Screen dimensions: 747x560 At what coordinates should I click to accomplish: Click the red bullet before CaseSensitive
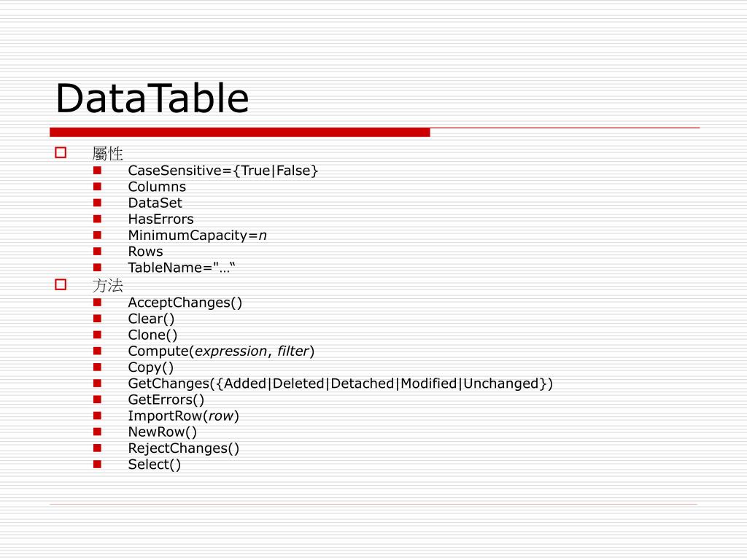click(x=97, y=170)
